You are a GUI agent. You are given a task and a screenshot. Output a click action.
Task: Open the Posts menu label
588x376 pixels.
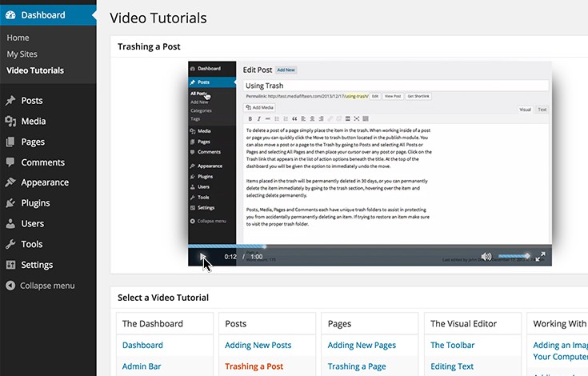(32, 101)
